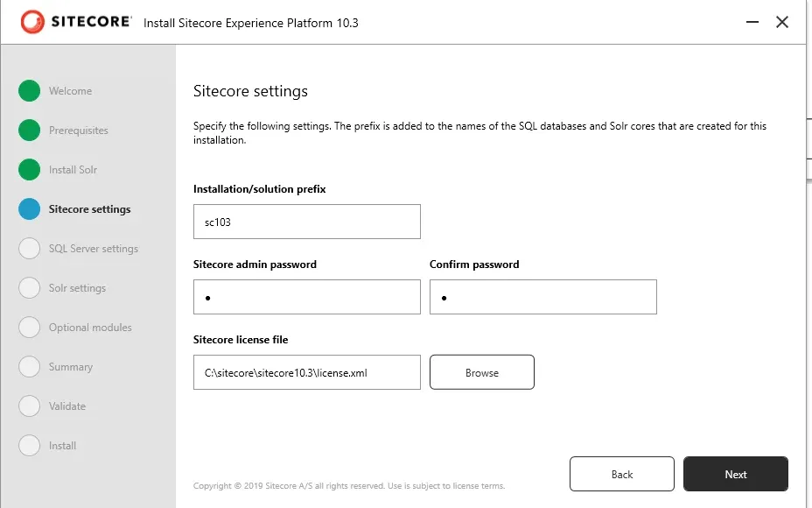The width and height of the screenshot is (812, 508).
Task: Click the green Prerequisites step circle
Action: (30, 131)
